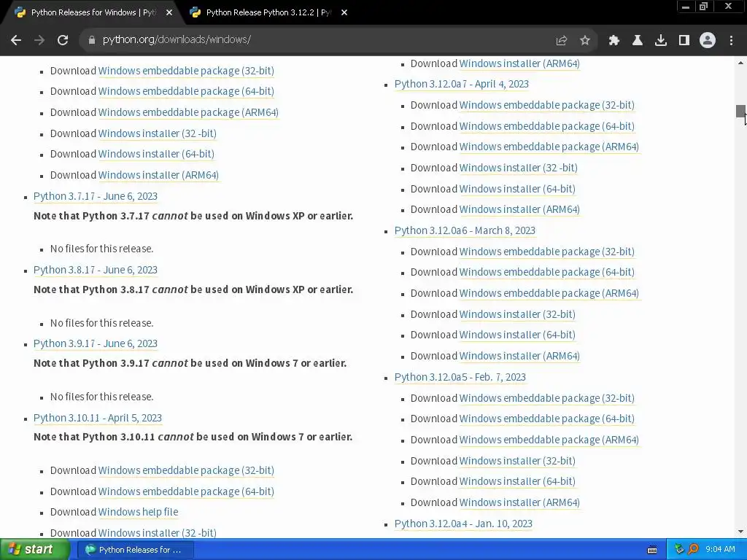The height and width of the screenshot is (560, 747).
Task: Download Windows help file under Python 3.10.11
Action: point(138,512)
